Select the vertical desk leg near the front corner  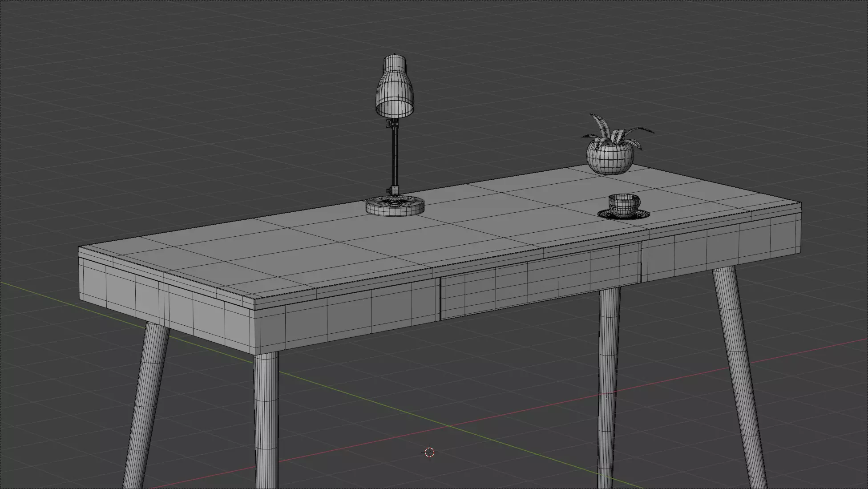(266, 420)
